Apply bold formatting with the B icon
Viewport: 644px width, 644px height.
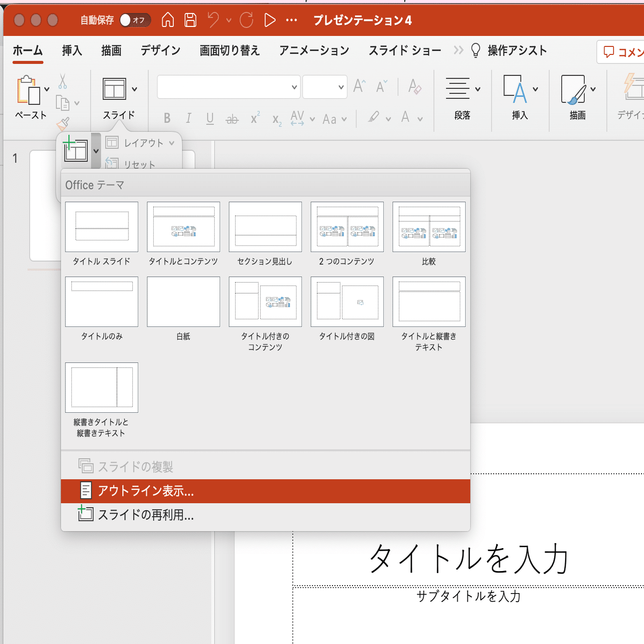(167, 118)
